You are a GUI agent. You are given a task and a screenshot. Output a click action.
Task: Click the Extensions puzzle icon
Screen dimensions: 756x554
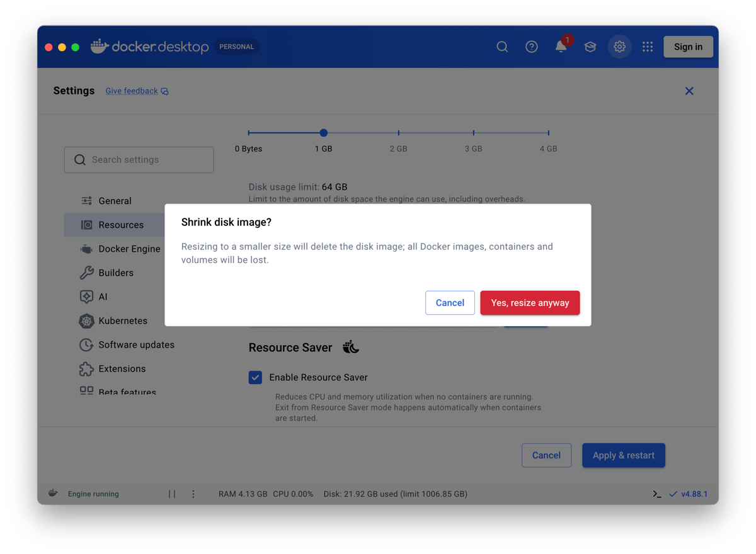(86, 368)
